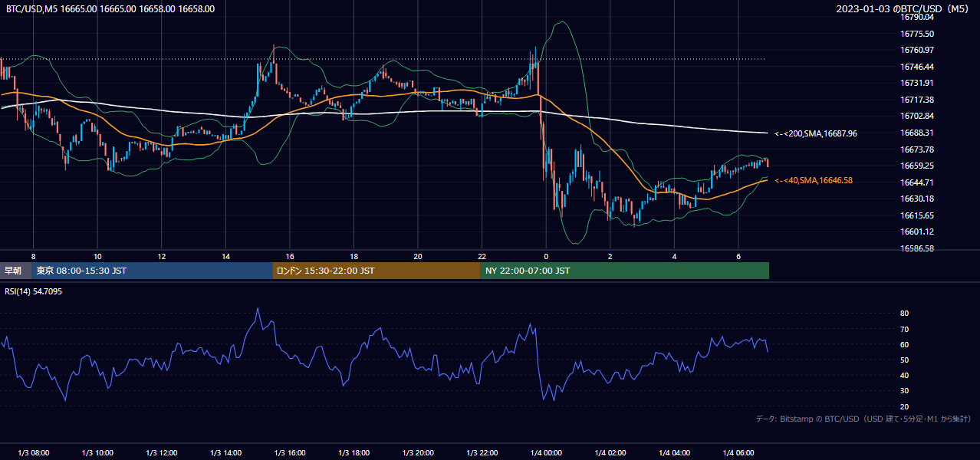Click the RSI 20 level label
The height and width of the screenshot is (460, 980).
(905, 406)
